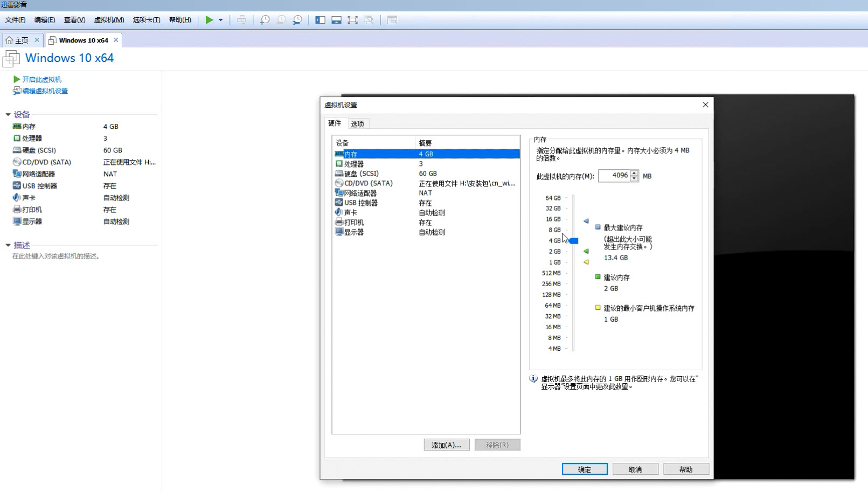Open the 虚拟机(M) menu
The width and height of the screenshot is (868, 492).
click(x=109, y=20)
